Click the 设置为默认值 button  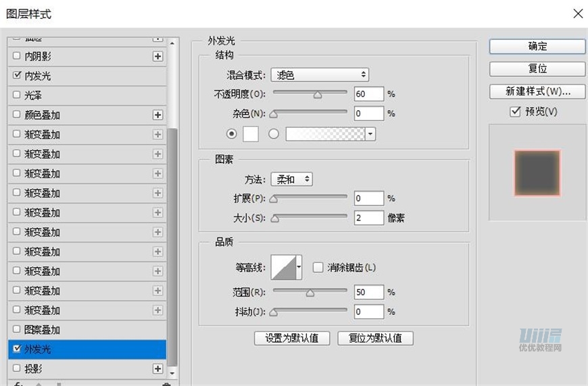[291, 338]
